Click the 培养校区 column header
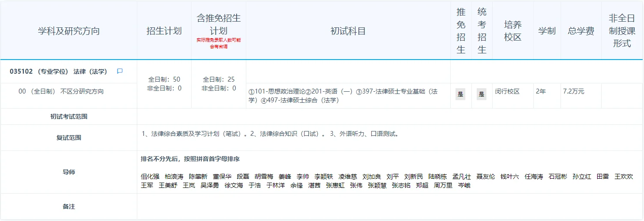This screenshot has width=644, height=221. (x=513, y=31)
